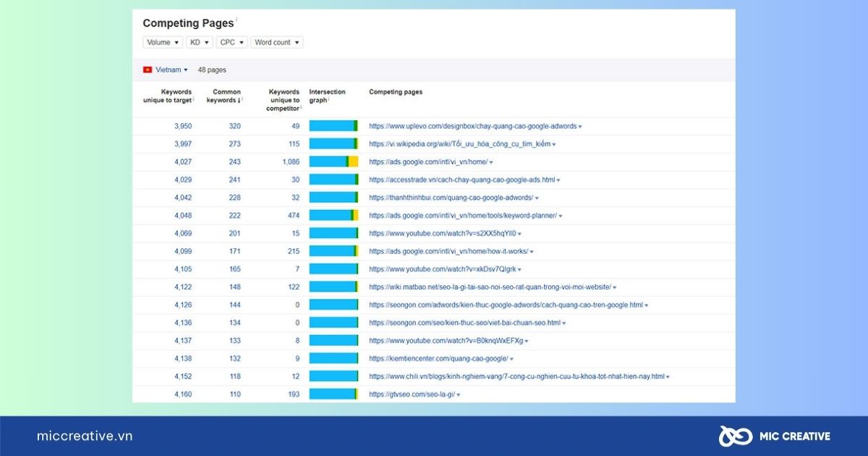Click the Competing pages column header
868x456 pixels.
pyautogui.click(x=396, y=92)
